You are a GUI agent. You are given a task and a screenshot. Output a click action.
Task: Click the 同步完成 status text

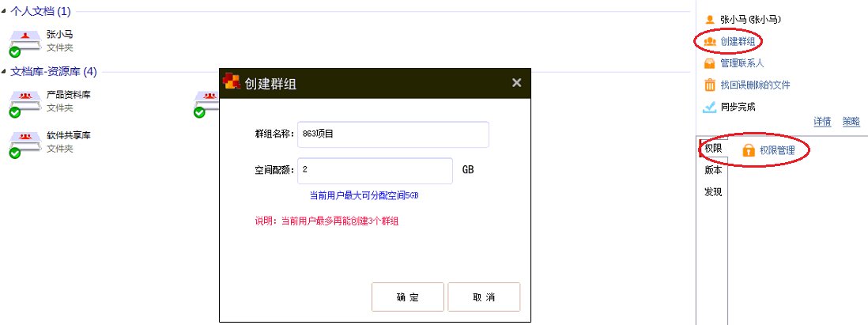pyautogui.click(x=738, y=107)
